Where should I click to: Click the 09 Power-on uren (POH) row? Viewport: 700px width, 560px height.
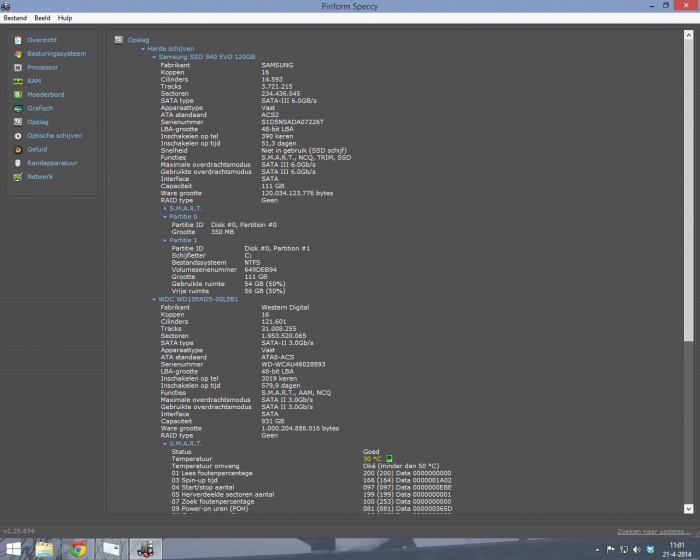[x=312, y=509]
